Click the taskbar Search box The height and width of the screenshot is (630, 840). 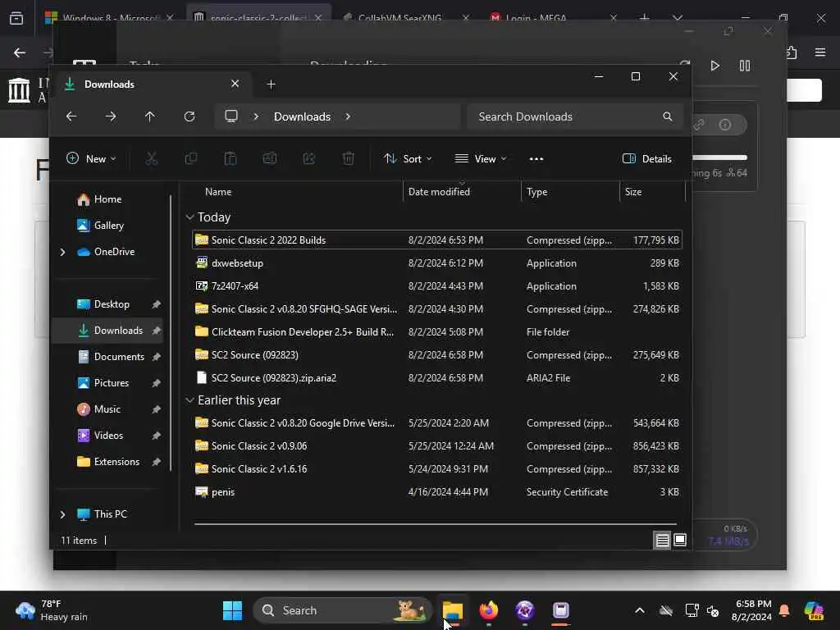tap(342, 610)
